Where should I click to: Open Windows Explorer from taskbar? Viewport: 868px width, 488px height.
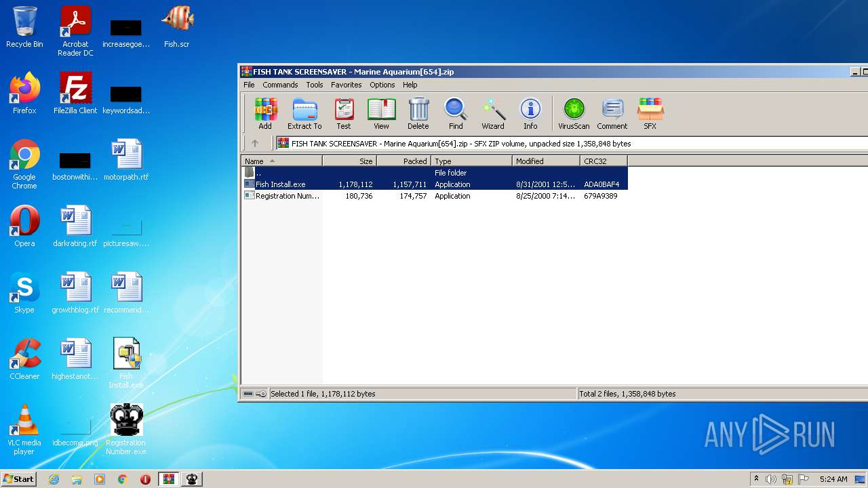coord(77,479)
